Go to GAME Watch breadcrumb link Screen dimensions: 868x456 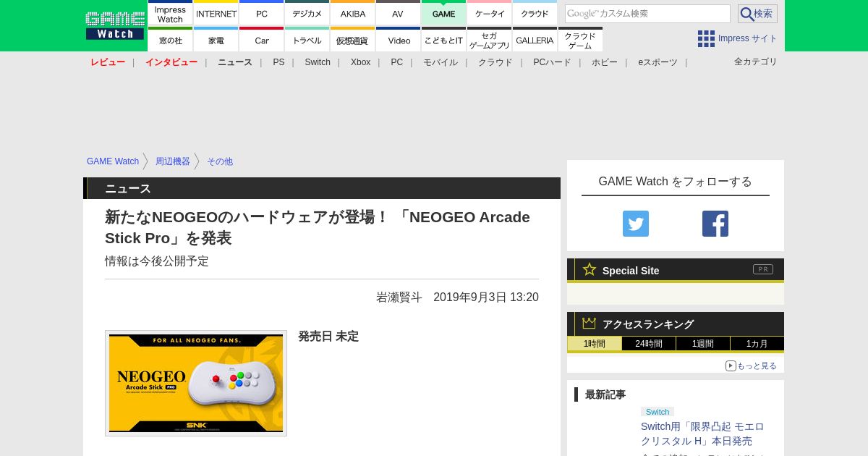click(x=113, y=161)
